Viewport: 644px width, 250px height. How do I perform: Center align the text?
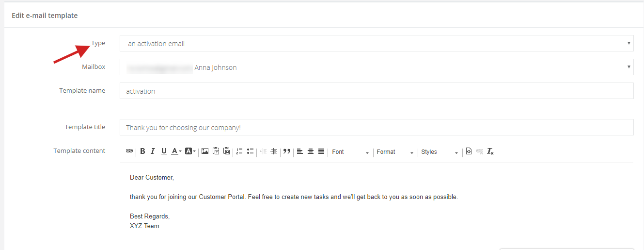pos(311,151)
